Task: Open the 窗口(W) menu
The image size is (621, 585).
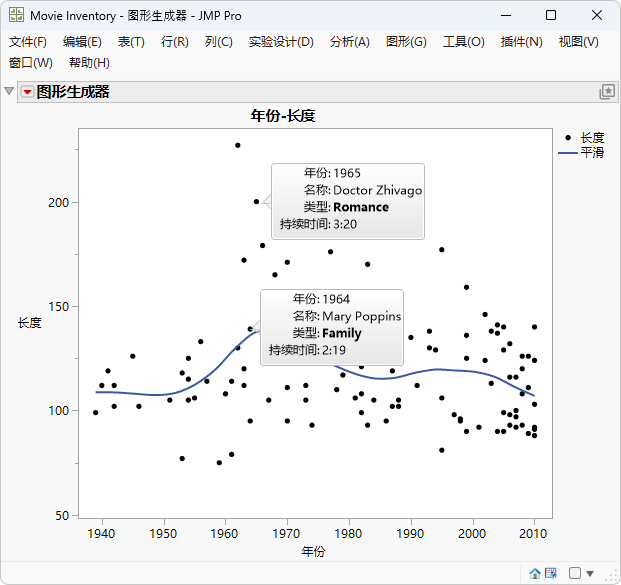Action: click(30, 63)
